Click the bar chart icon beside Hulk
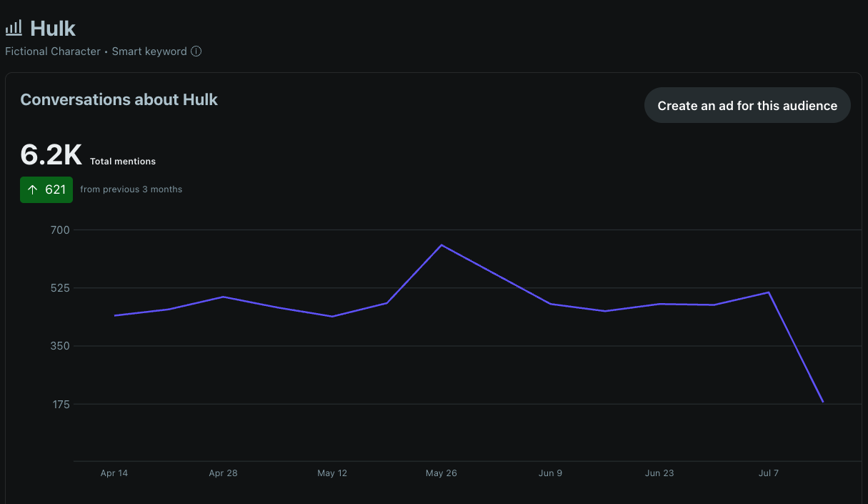The width and height of the screenshot is (868, 504). click(x=14, y=28)
